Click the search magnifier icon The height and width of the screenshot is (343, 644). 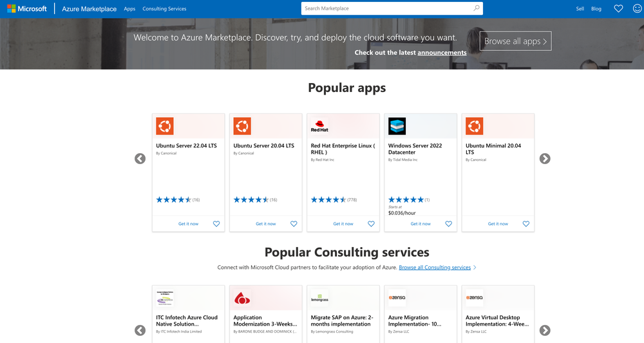(x=477, y=8)
